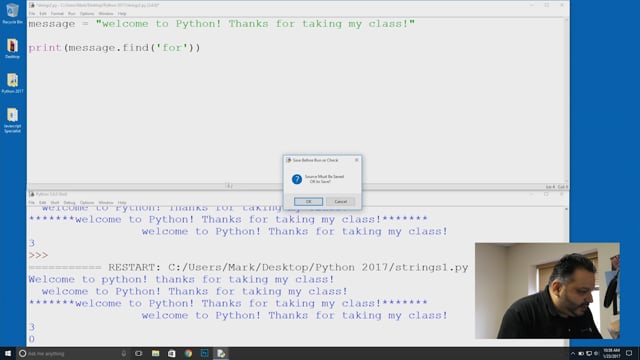Open Google Chrome from the taskbar
Image resolution: width=640 pixels, height=360 pixels.
pyautogui.click(x=188, y=353)
